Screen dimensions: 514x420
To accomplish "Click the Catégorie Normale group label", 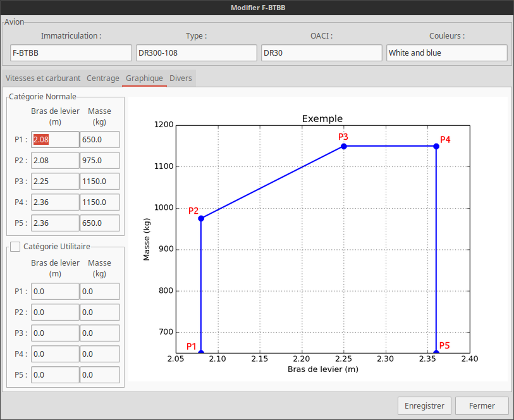I will [x=42, y=96].
